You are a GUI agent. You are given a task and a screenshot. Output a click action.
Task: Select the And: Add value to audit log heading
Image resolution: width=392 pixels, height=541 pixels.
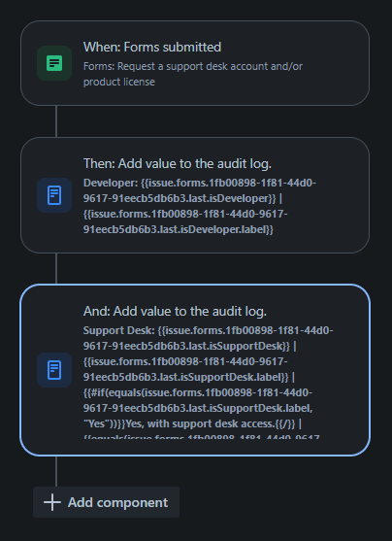click(175, 311)
